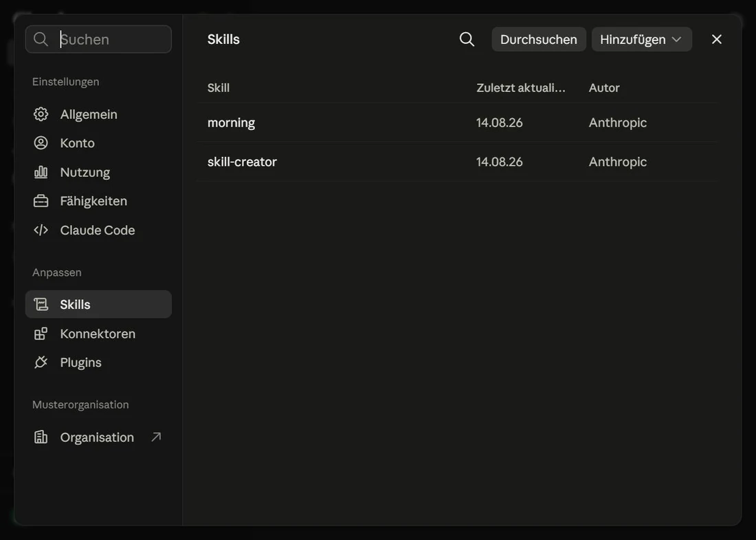756x540 pixels.
Task: Open the morning skill row
Action: point(457,122)
